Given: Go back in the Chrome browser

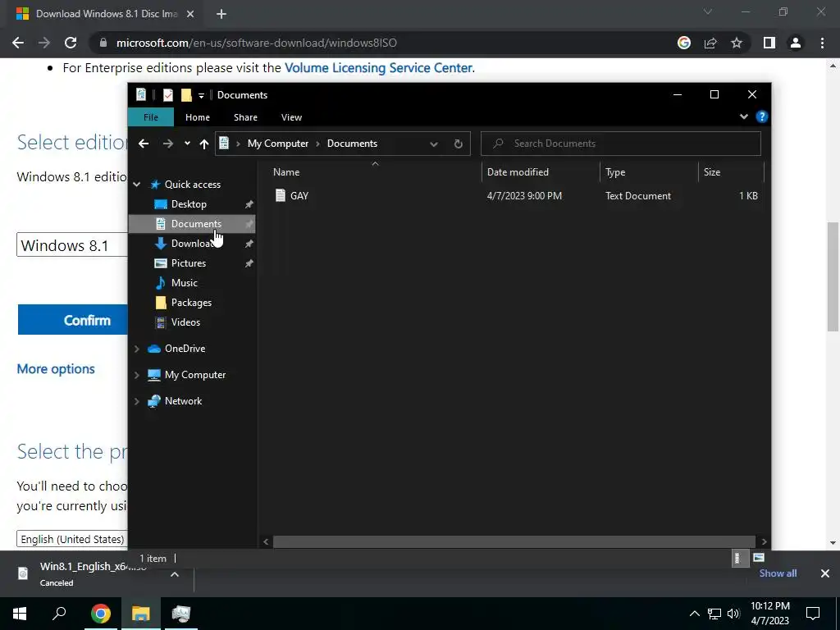Looking at the screenshot, I should pyautogui.click(x=18, y=43).
